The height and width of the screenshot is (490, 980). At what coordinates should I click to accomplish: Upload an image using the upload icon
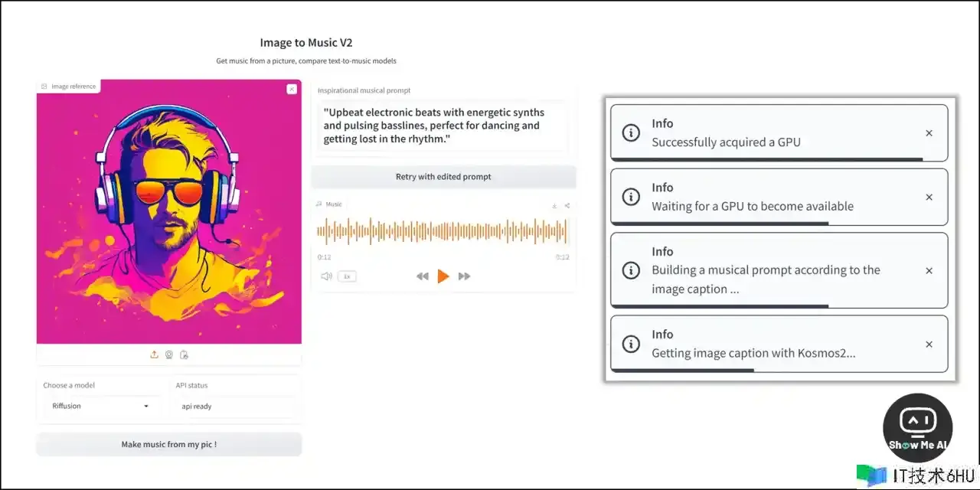click(154, 354)
